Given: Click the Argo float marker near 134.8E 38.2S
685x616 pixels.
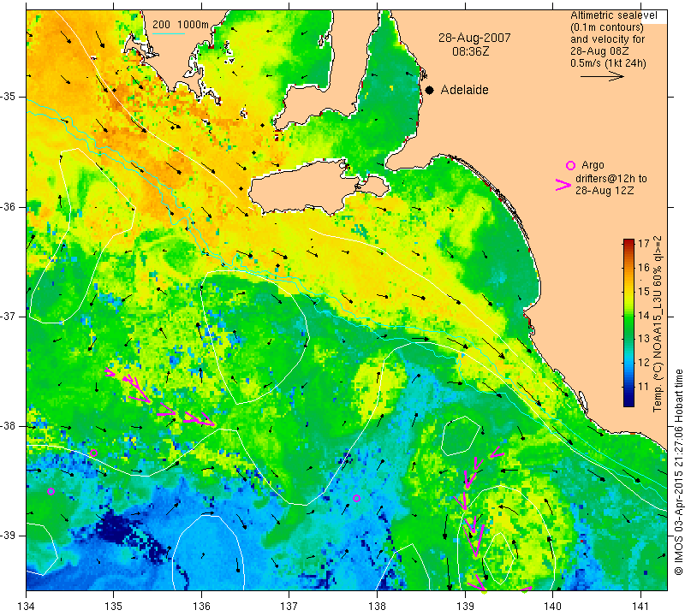Looking at the screenshot, I should coord(93,453).
